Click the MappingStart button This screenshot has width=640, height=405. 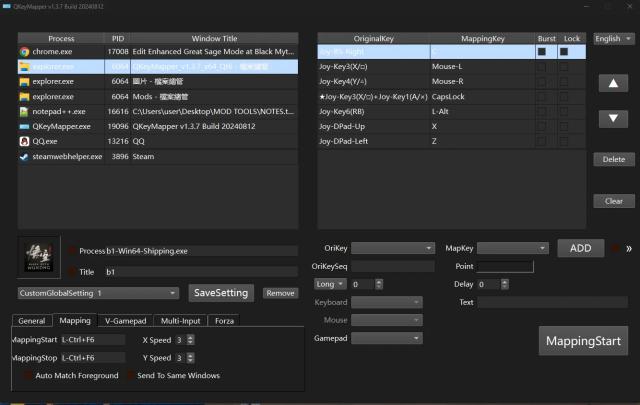[x=583, y=341]
